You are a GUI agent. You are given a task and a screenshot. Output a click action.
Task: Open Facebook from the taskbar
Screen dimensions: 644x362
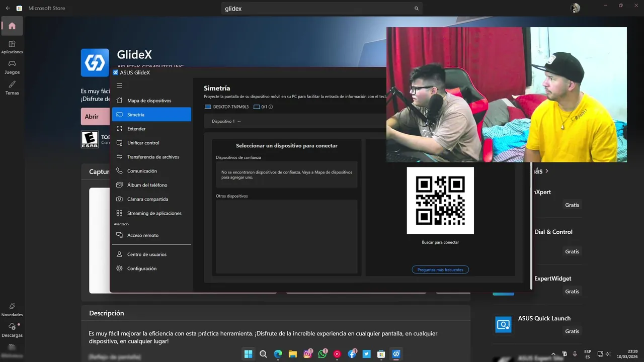click(x=352, y=354)
